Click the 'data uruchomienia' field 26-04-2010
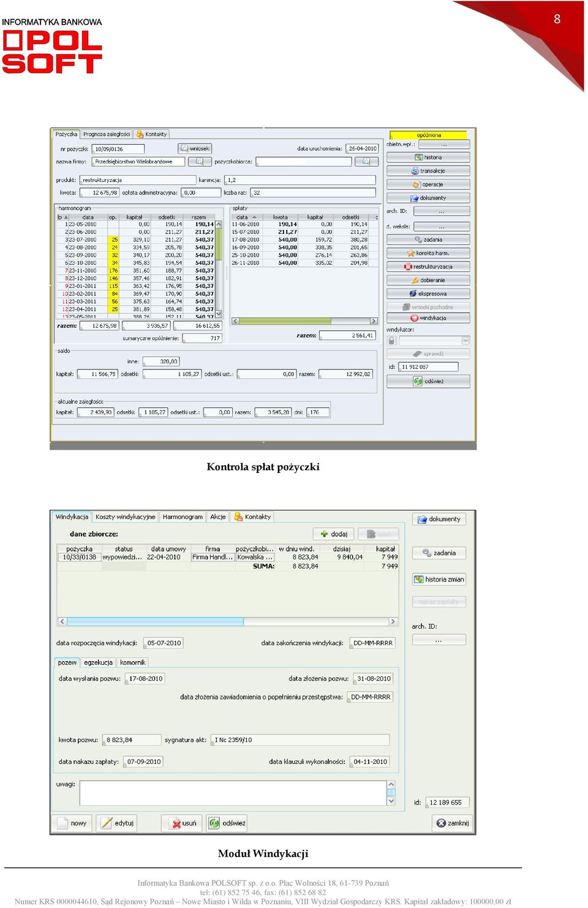 pyautogui.click(x=363, y=148)
